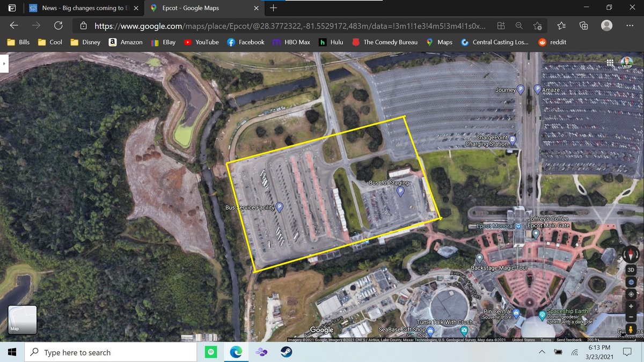
Task: Toggle the 3D map view
Action: [631, 270]
